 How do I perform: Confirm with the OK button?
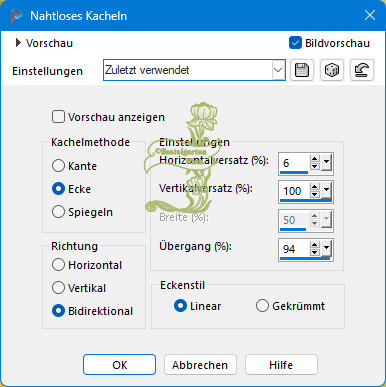119,365
